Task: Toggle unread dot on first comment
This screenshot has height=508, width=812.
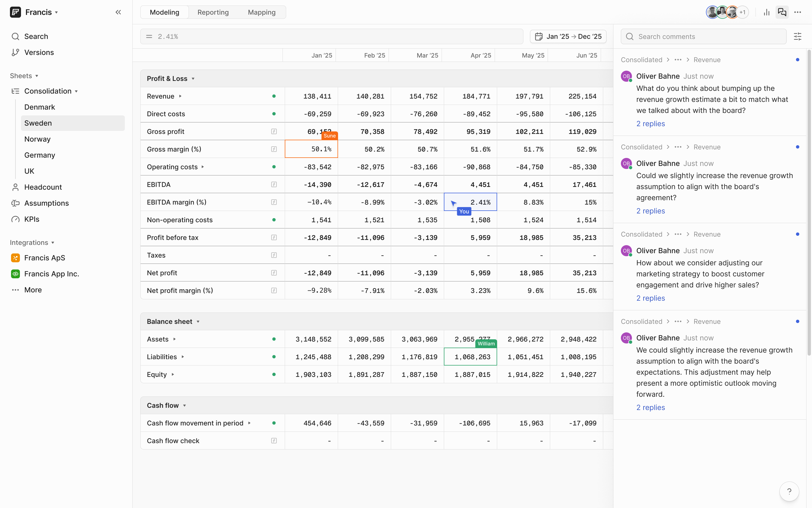Action: coord(797,60)
